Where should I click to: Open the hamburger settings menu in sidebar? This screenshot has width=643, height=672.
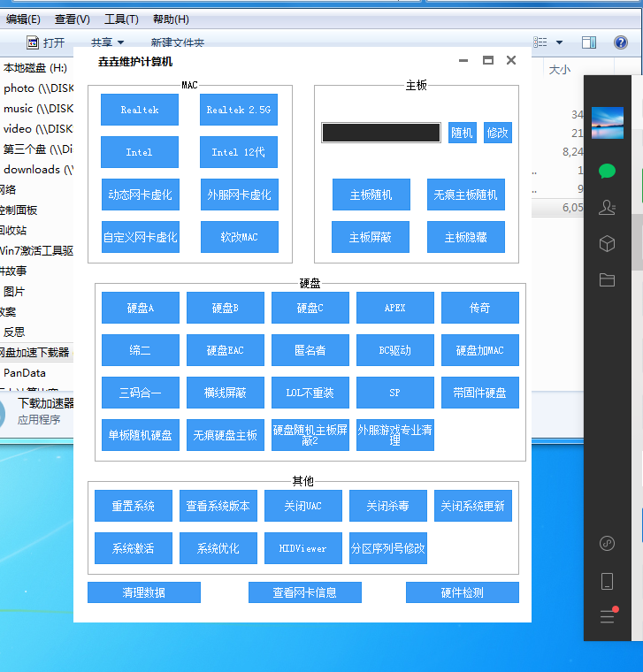point(608,615)
